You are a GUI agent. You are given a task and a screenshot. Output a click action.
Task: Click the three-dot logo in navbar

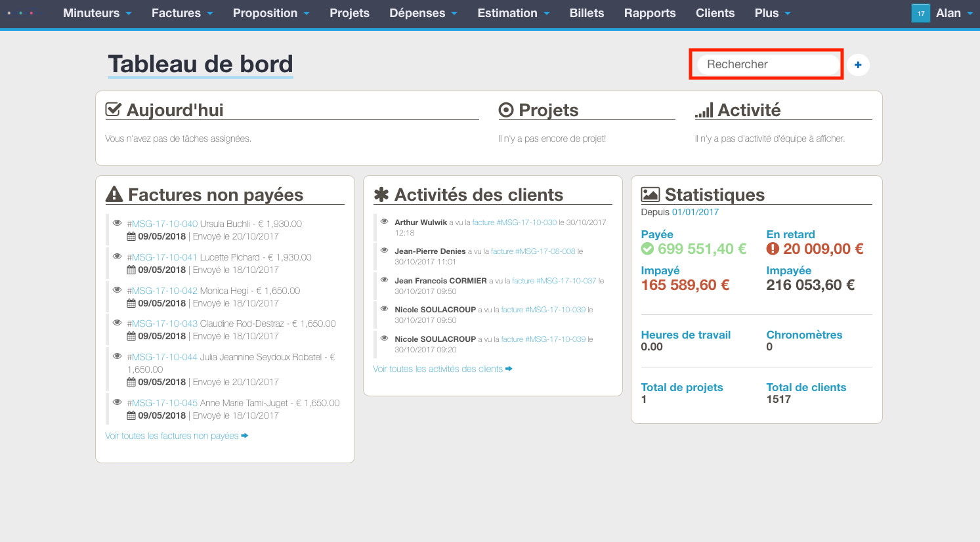[20, 13]
